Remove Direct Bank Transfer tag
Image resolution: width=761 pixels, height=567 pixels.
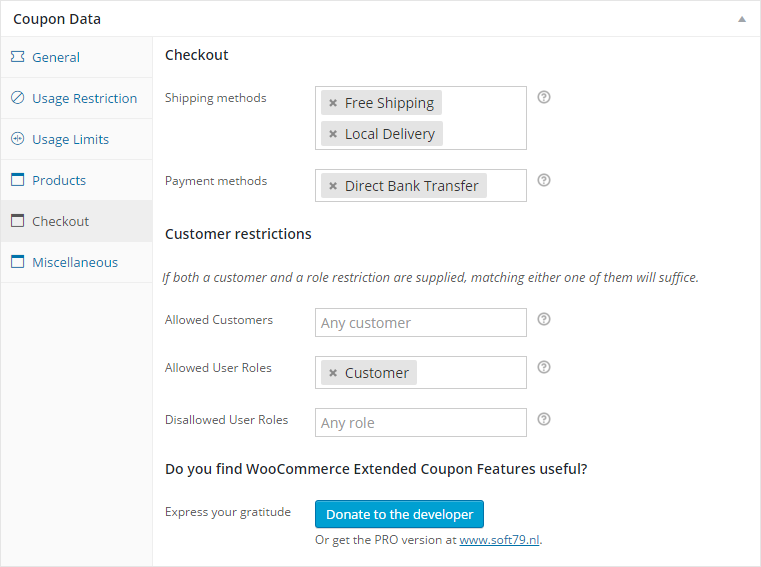coord(333,186)
